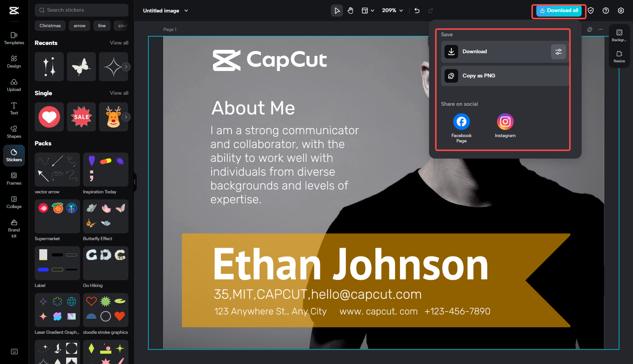Choose Copy as PNG

pyautogui.click(x=505, y=76)
